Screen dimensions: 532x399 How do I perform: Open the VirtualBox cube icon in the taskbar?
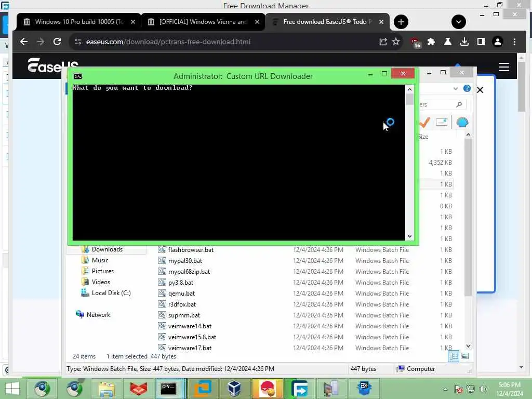234,389
